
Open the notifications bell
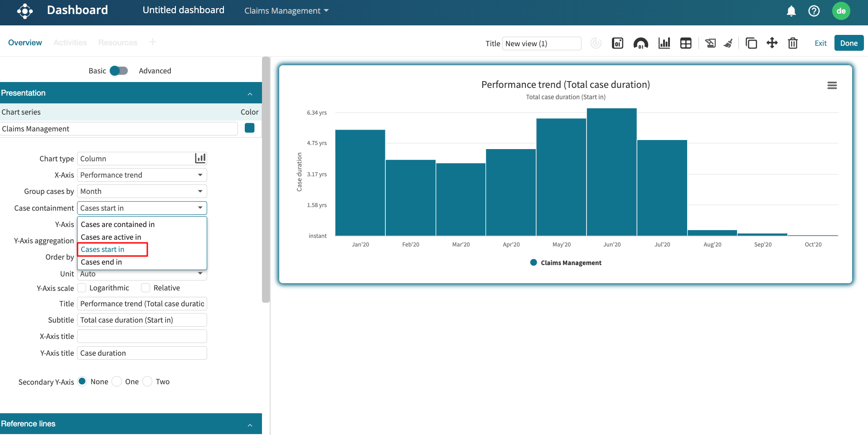click(791, 11)
